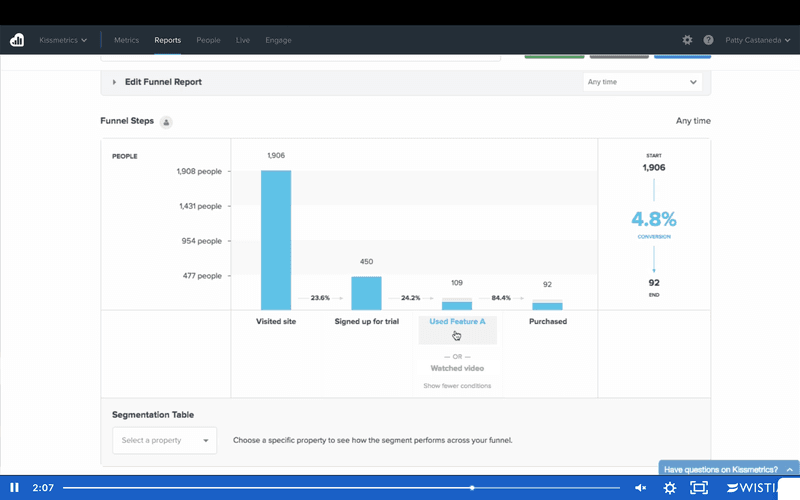Click the Used Feature A step label
Screen dimensions: 800x500
click(457, 322)
